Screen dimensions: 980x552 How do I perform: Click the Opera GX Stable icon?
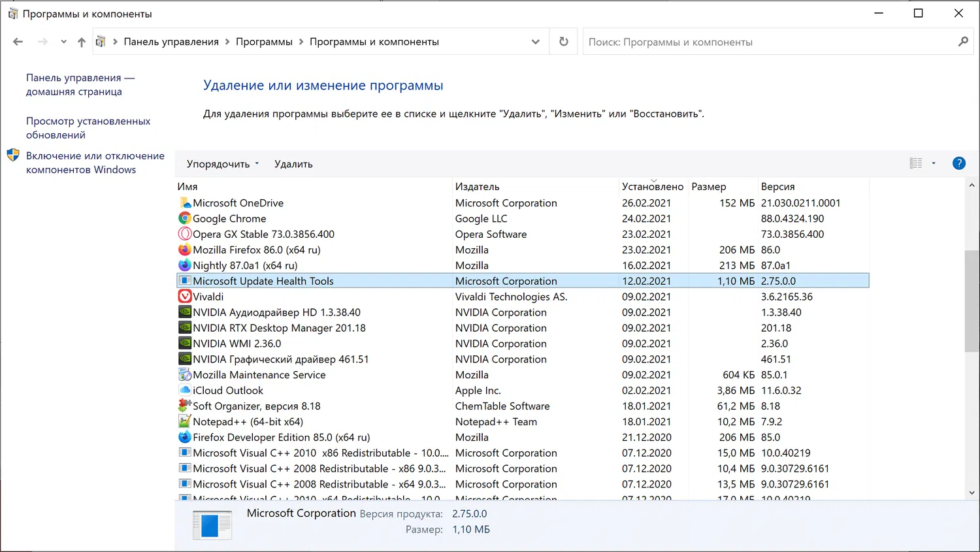(185, 234)
